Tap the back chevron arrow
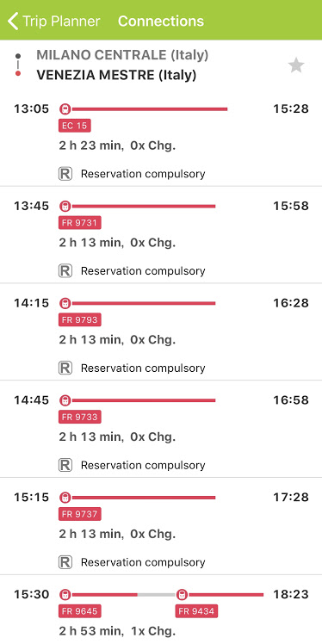 point(13,21)
